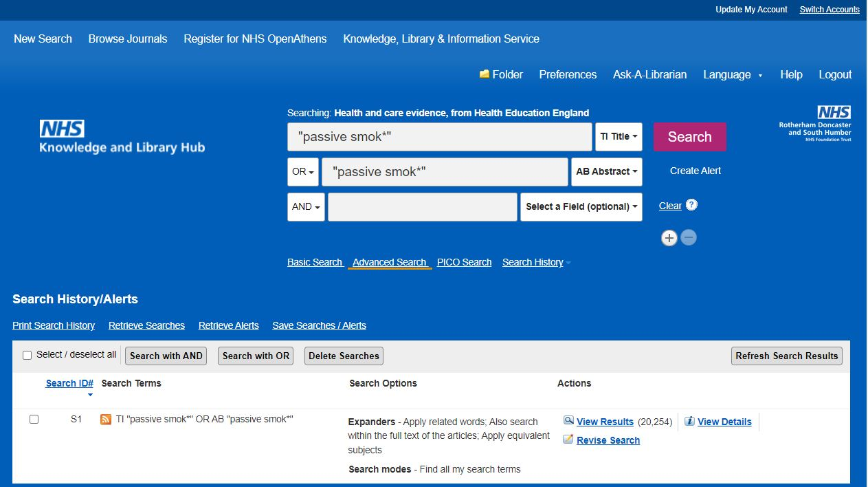Open Retrieve Alerts link
This screenshot has width=868, height=487.
[229, 325]
